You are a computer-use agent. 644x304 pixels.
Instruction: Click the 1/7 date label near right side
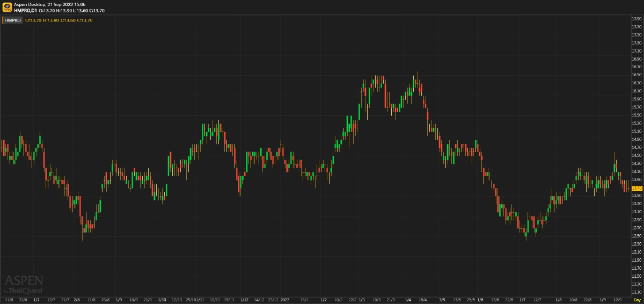(522, 299)
